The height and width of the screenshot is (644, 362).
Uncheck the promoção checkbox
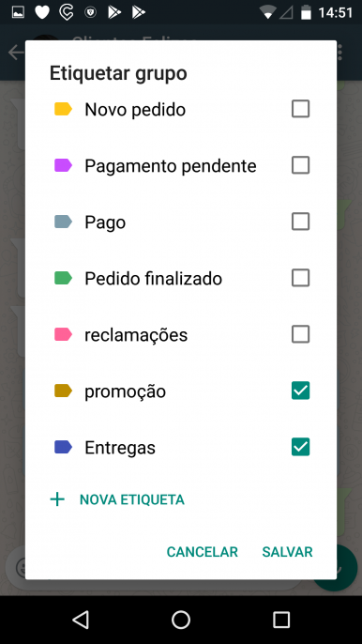tap(300, 391)
